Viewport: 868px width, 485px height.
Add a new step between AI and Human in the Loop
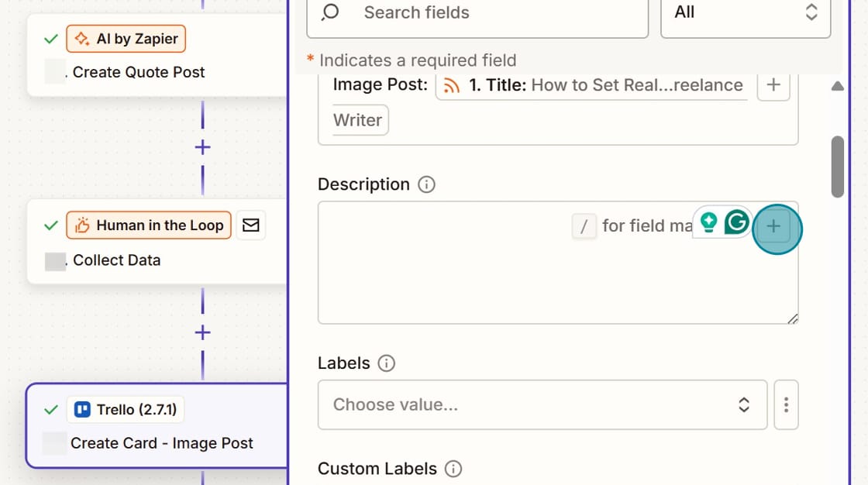(201, 146)
